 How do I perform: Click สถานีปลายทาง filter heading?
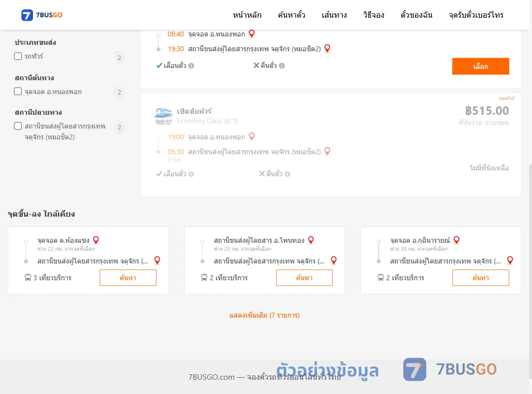(38, 112)
